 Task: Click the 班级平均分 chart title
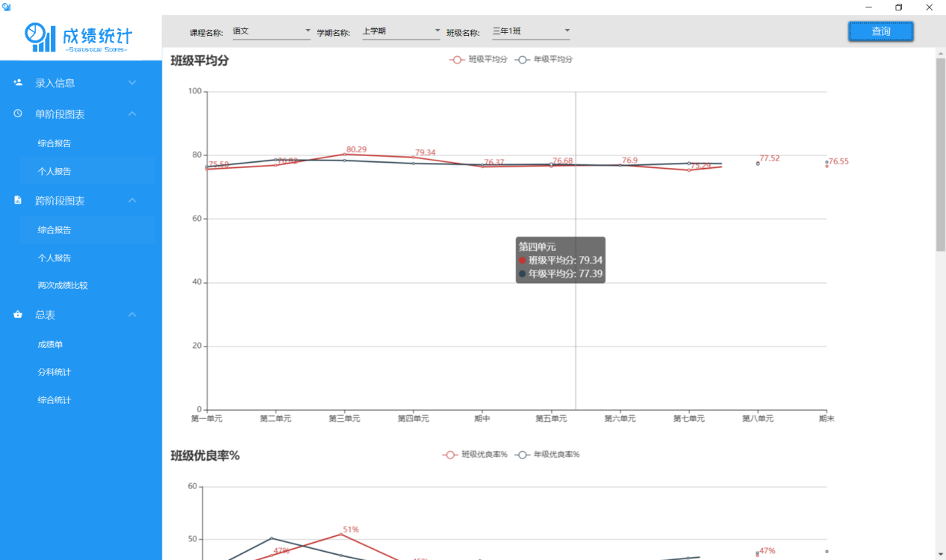pyautogui.click(x=199, y=60)
